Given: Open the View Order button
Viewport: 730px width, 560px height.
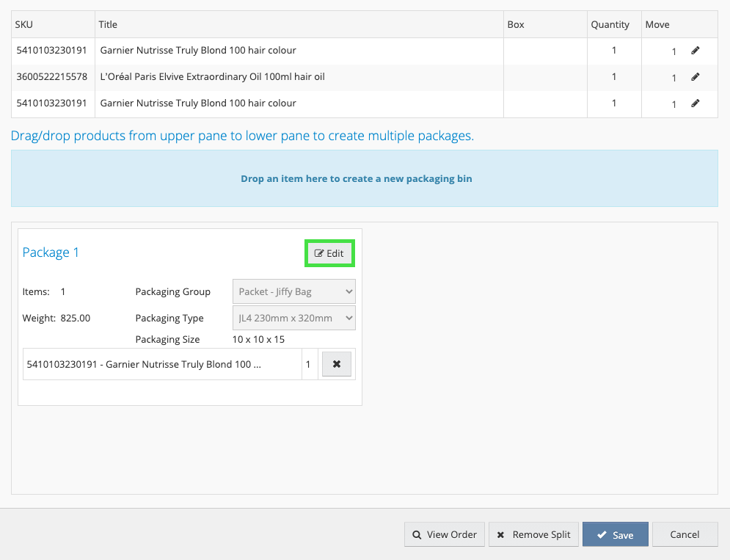Looking at the screenshot, I should (x=444, y=534).
